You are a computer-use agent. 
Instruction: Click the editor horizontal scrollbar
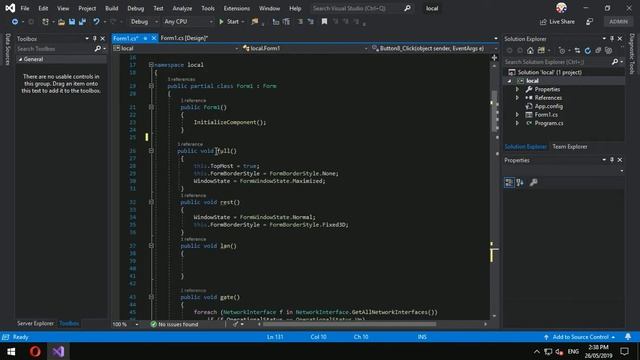[349, 324]
